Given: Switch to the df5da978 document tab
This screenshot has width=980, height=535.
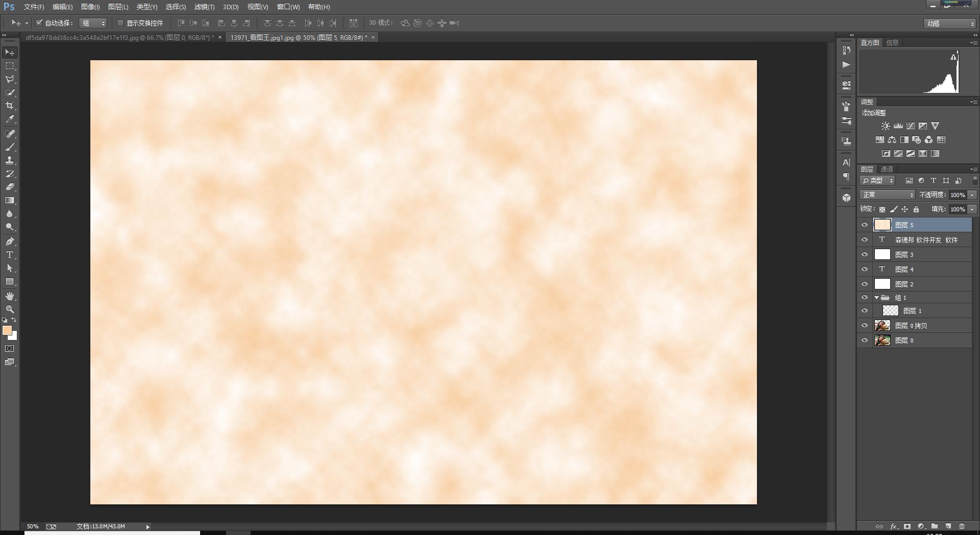Looking at the screenshot, I should pos(119,37).
